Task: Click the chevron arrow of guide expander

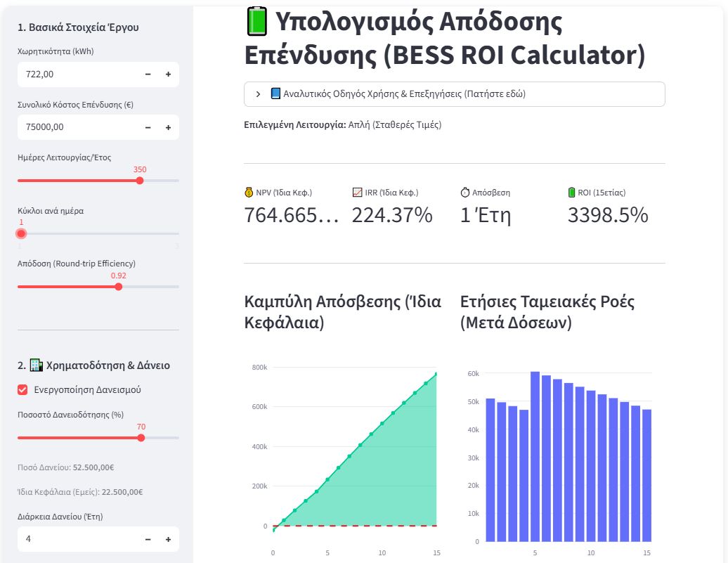Action: (x=258, y=94)
